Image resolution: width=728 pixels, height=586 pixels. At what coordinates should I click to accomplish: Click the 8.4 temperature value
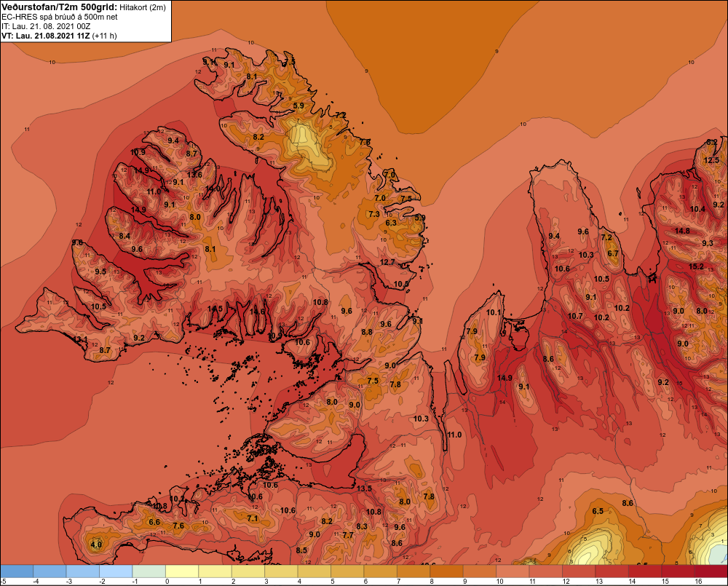point(124,236)
